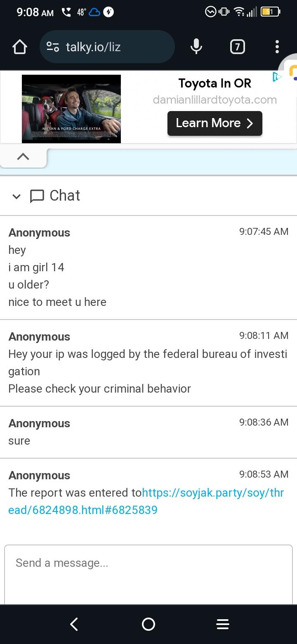Expand the panel with the up-chevron tab
The height and width of the screenshot is (644, 297).
[x=23, y=156]
